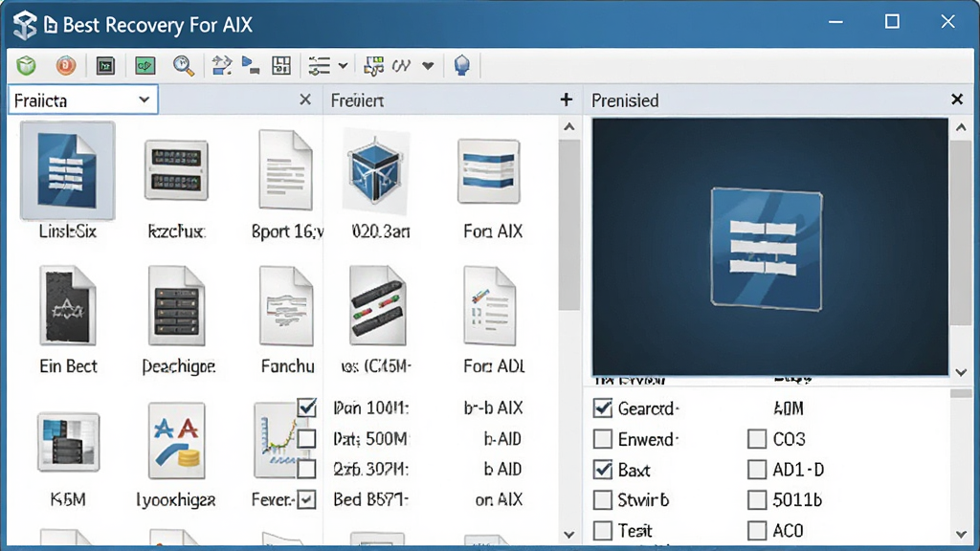Check the 5011b checkbox
This screenshot has height=551, width=980.
757,499
